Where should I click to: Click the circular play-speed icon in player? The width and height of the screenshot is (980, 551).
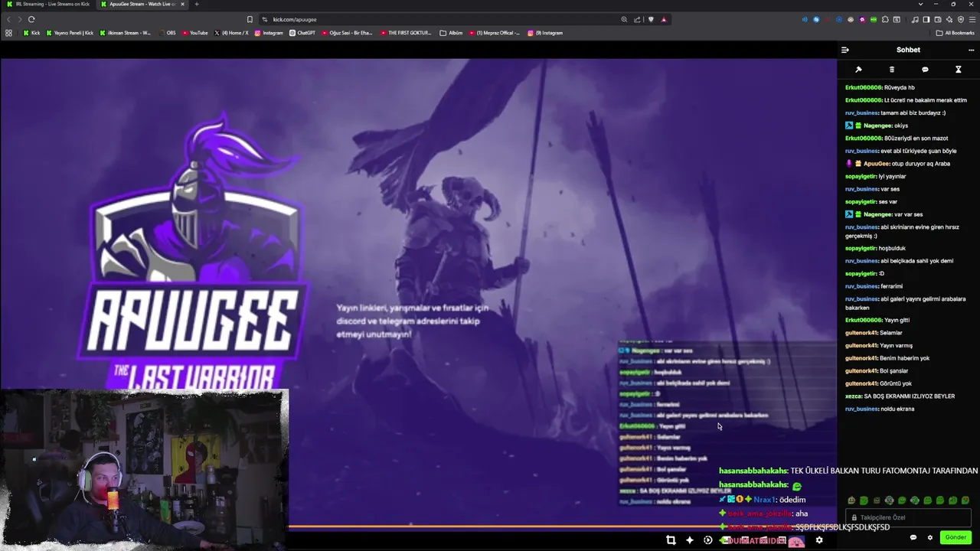pos(707,540)
